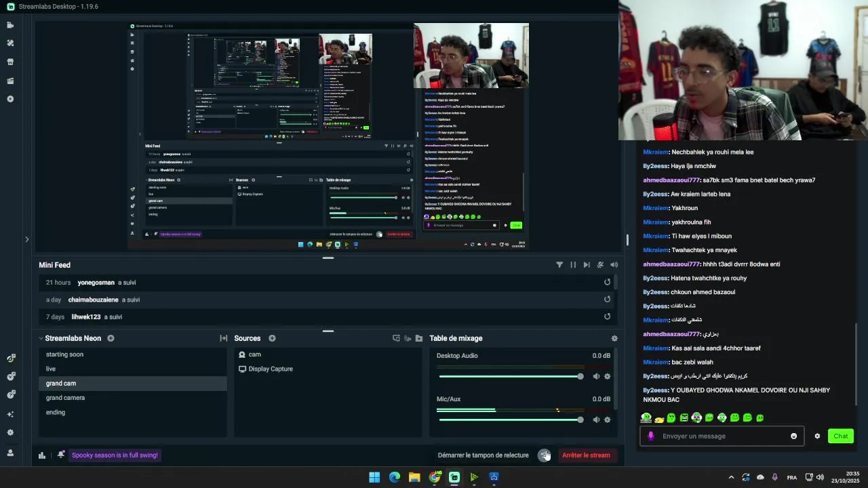Open scene transitions icon

click(x=223, y=338)
